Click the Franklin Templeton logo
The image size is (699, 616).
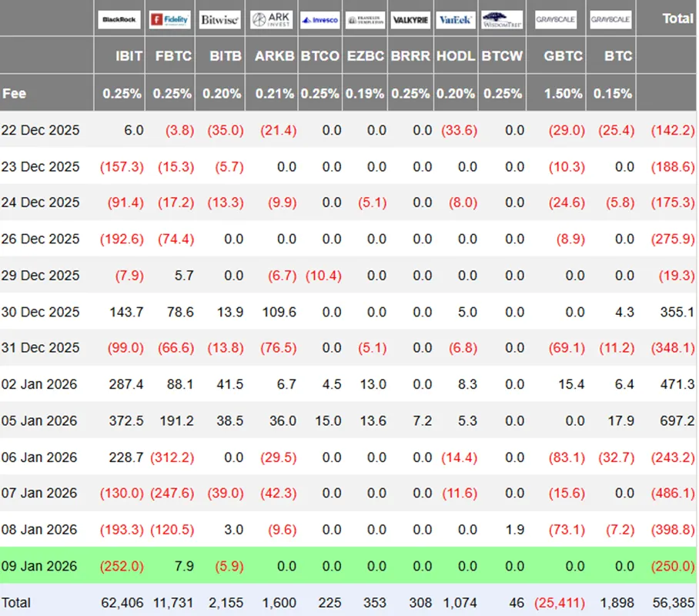tap(365, 20)
